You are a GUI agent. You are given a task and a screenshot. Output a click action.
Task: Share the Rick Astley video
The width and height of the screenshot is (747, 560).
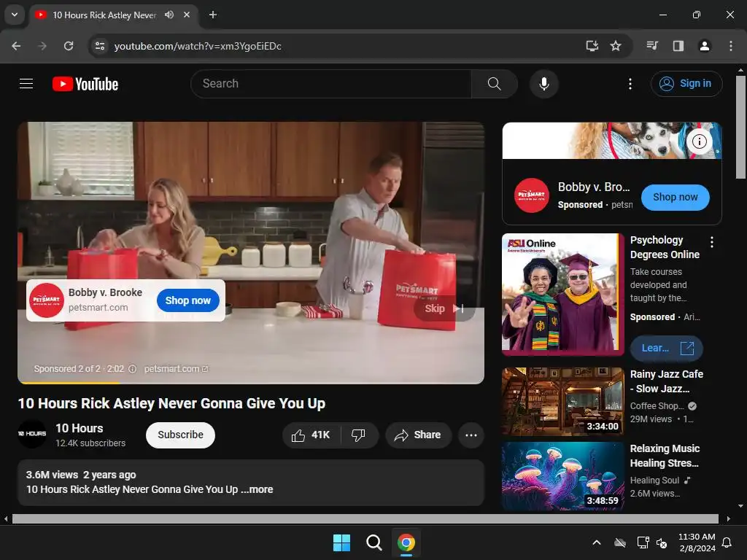click(418, 435)
